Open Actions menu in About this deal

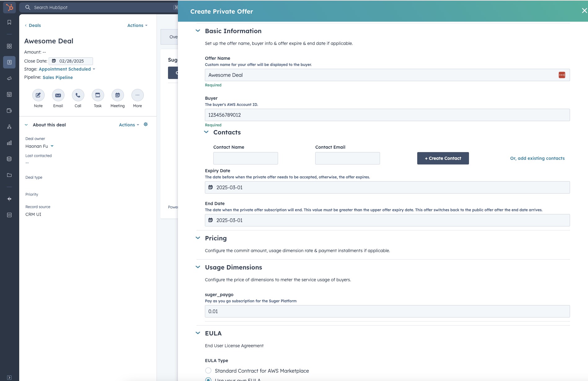[x=129, y=125]
